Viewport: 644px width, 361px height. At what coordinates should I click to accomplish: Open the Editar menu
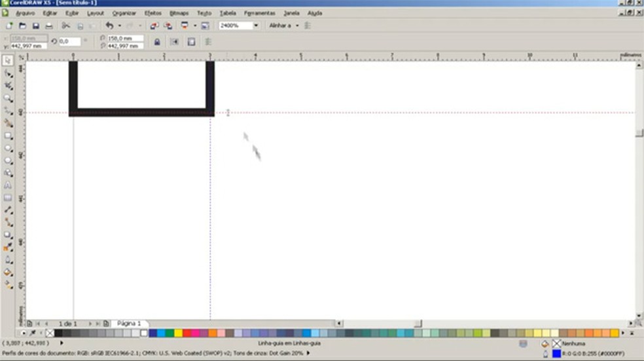[50, 13]
